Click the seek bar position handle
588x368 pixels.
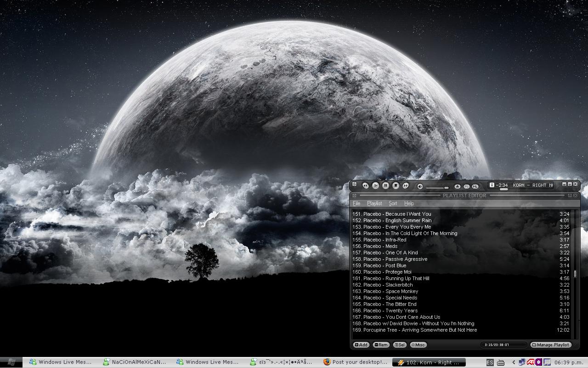[504, 189]
